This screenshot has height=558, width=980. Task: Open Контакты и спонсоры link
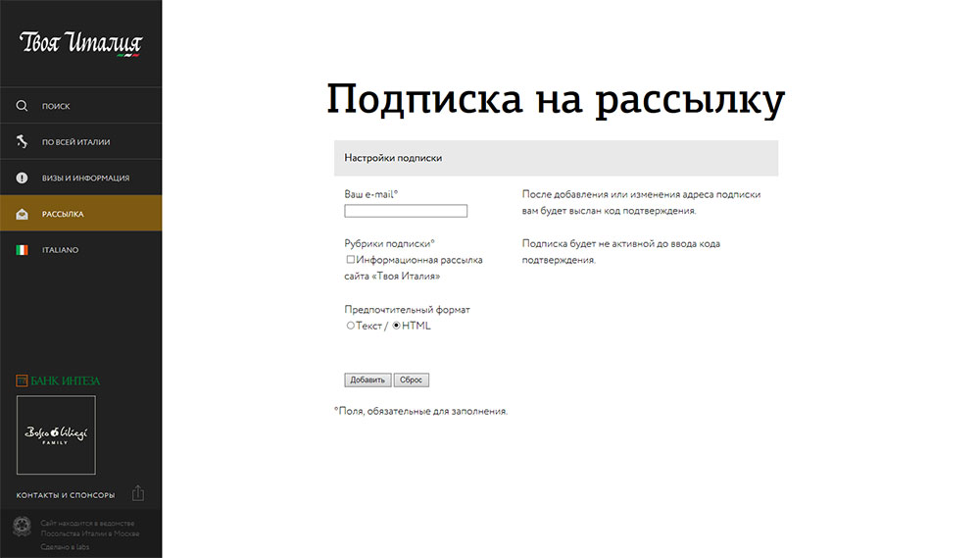(66, 495)
